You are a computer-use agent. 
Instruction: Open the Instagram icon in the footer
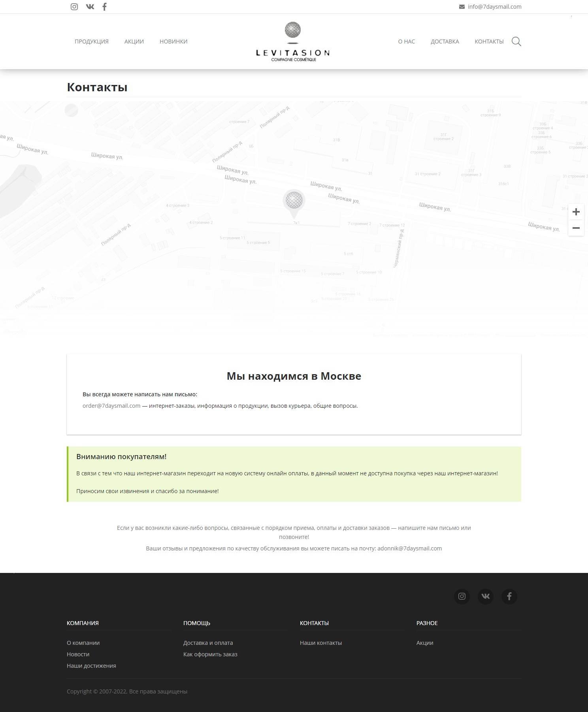tap(462, 596)
